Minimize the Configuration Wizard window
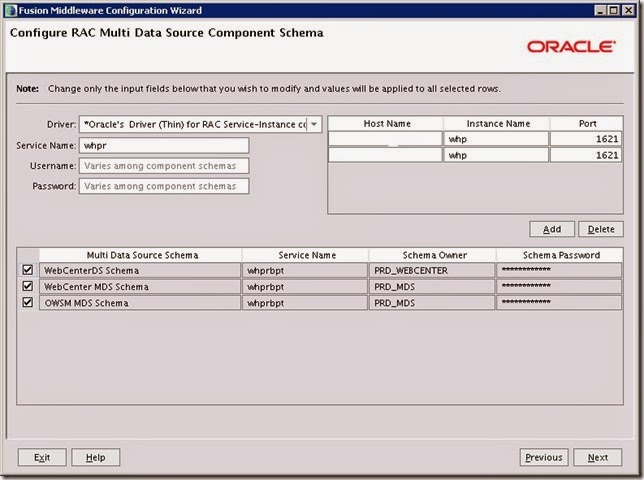Image resolution: width=644 pixels, height=480 pixels. (x=600, y=10)
